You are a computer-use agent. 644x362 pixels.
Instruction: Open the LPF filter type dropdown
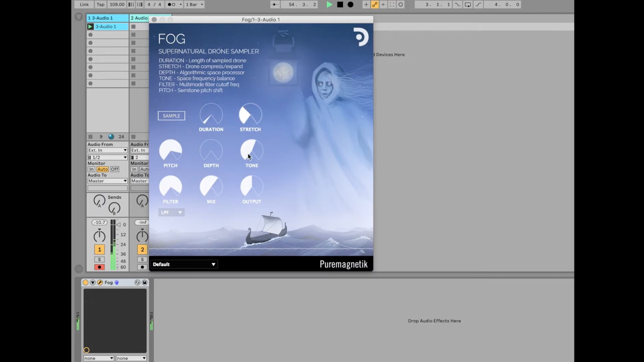click(x=171, y=212)
